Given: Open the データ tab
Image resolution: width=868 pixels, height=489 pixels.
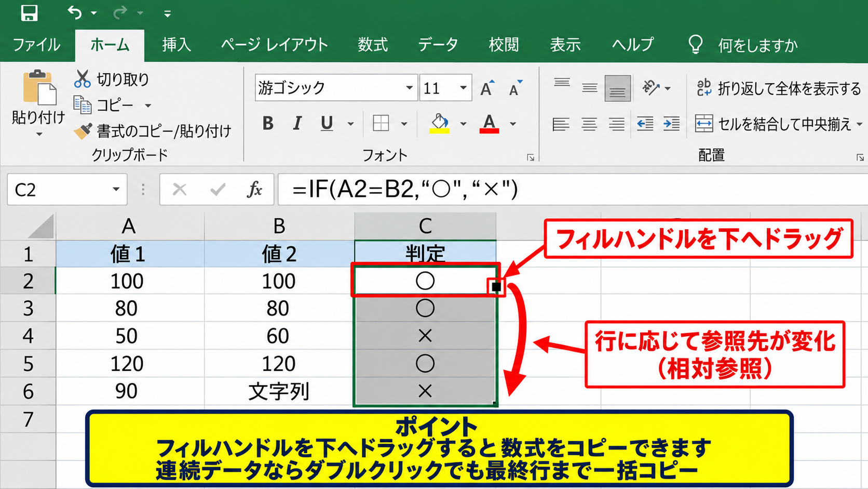Looking at the screenshot, I should [438, 45].
